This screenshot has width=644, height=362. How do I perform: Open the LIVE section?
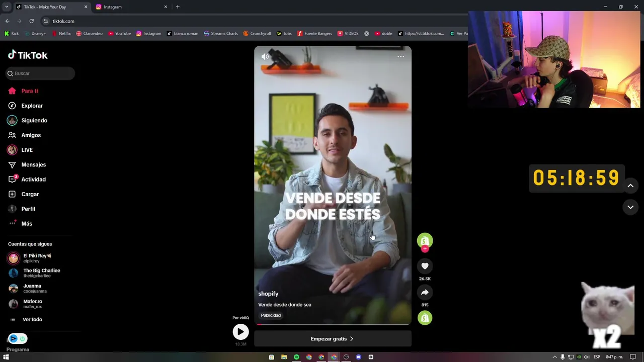click(27, 150)
